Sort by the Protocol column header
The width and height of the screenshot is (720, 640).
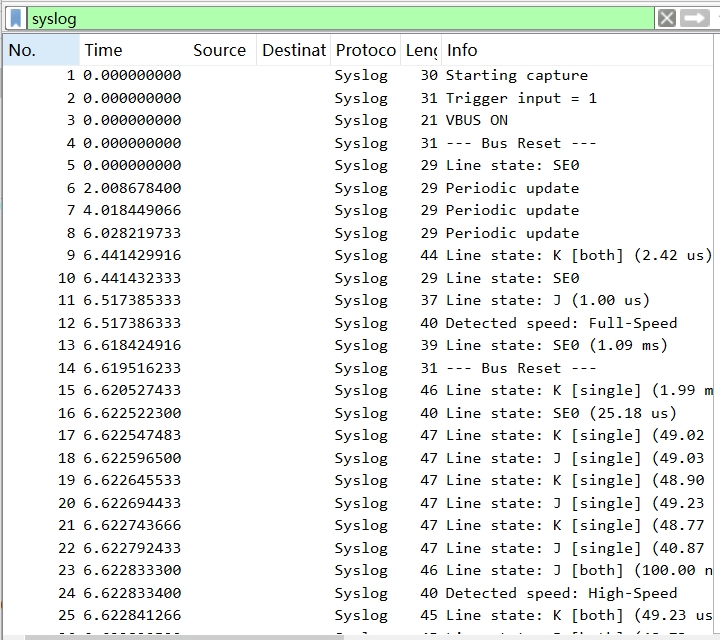(365, 50)
